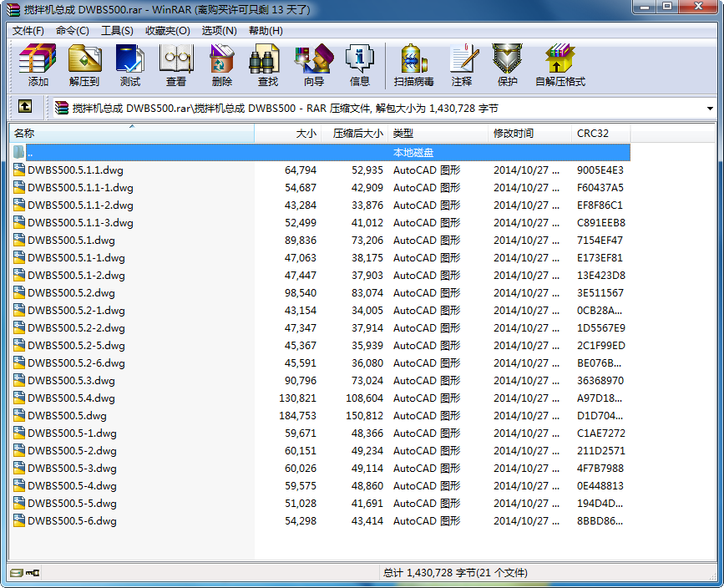Open the Find (查找) binoculars tool
This screenshot has width=724, height=588.
point(267,65)
